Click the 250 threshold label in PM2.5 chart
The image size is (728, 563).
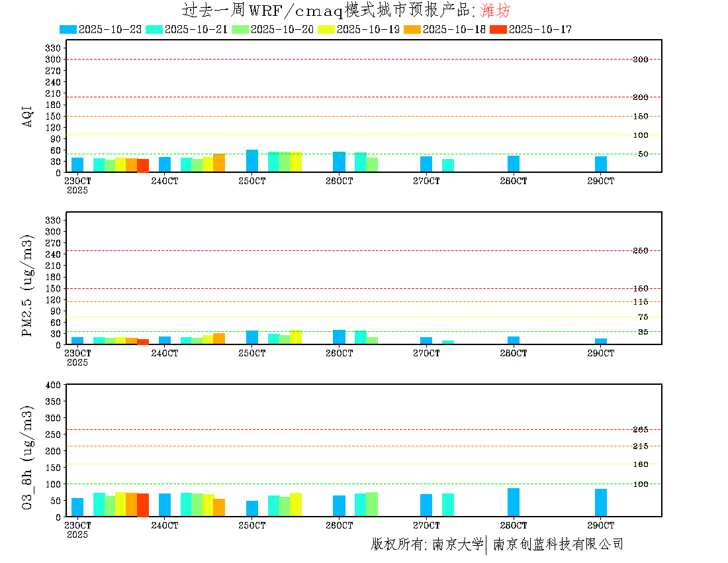coord(640,250)
